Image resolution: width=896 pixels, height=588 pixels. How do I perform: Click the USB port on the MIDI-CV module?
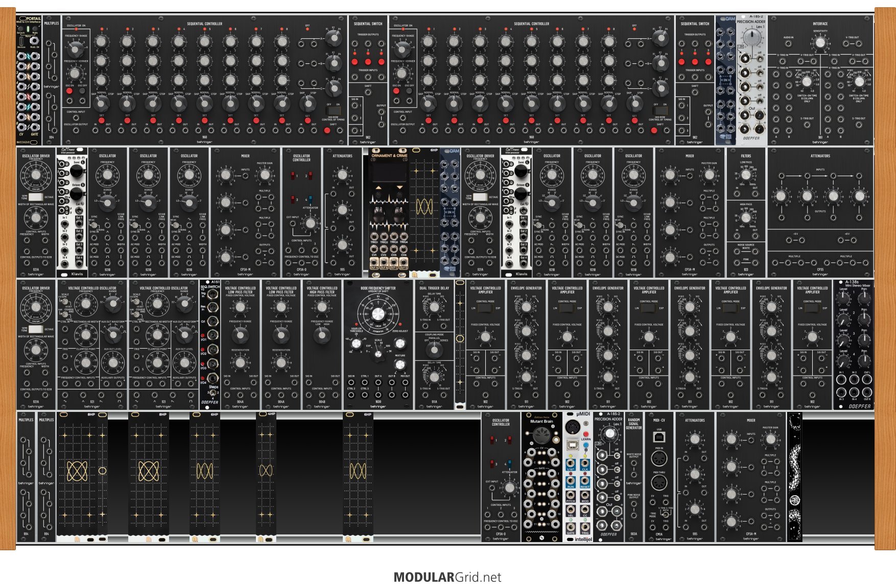pyautogui.click(x=659, y=437)
